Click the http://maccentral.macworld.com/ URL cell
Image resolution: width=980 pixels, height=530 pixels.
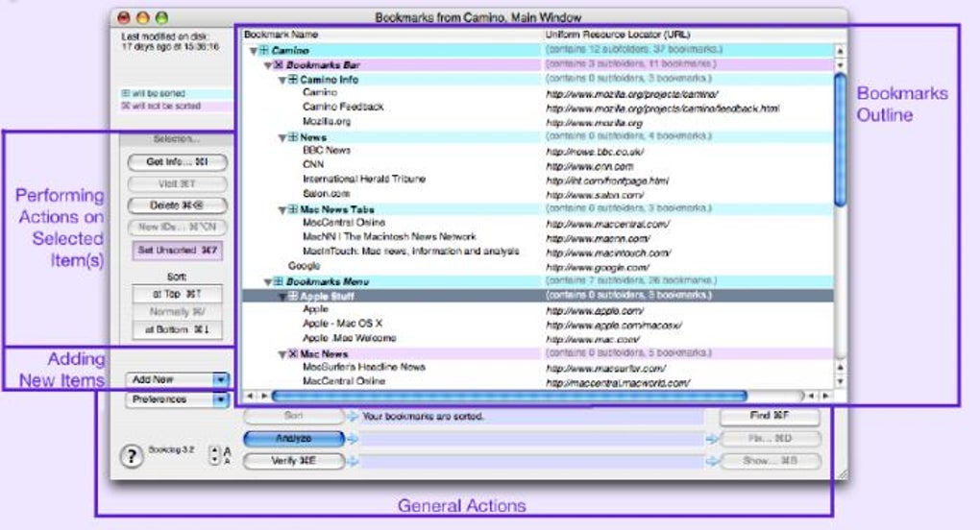click(618, 383)
